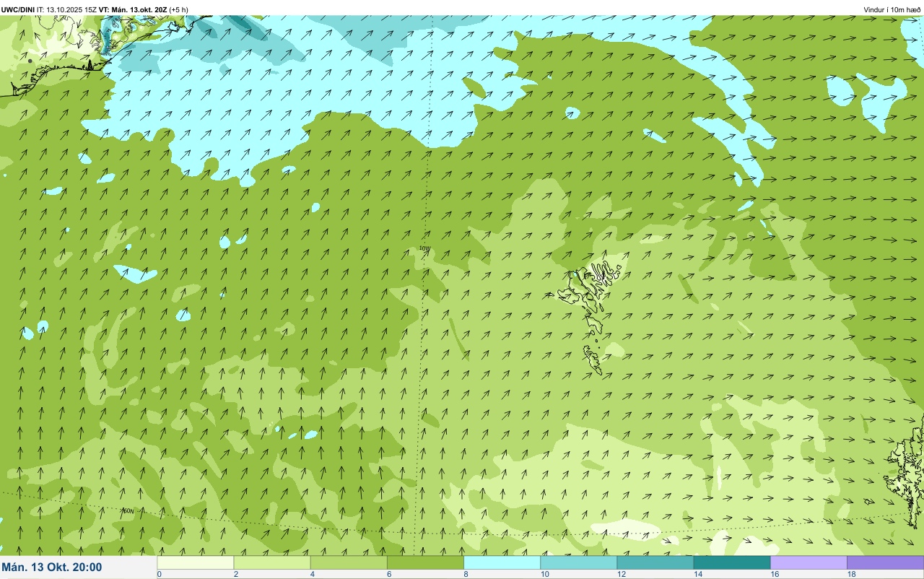Click the "Mán. 13 Okt. 20:00" date label
The height and width of the screenshot is (579, 924).
52,567
